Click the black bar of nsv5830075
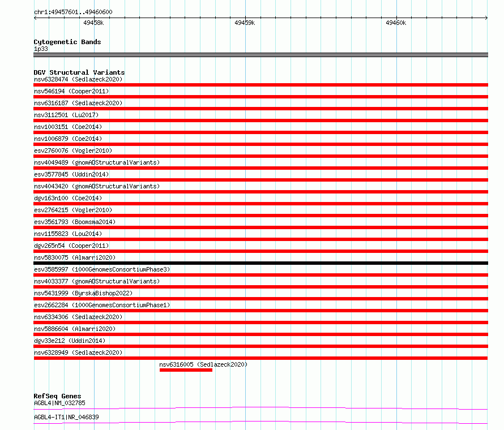 (260, 263)
